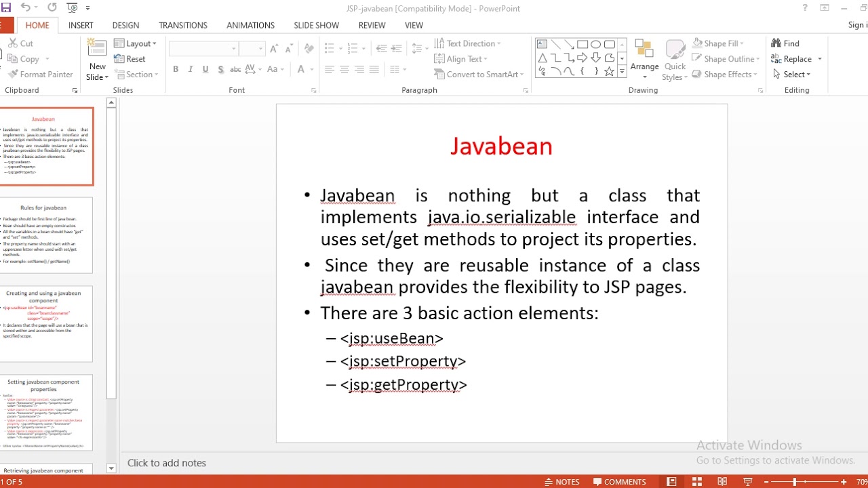
Task: Open the Font Color swatch dropdown
Action: (x=312, y=69)
